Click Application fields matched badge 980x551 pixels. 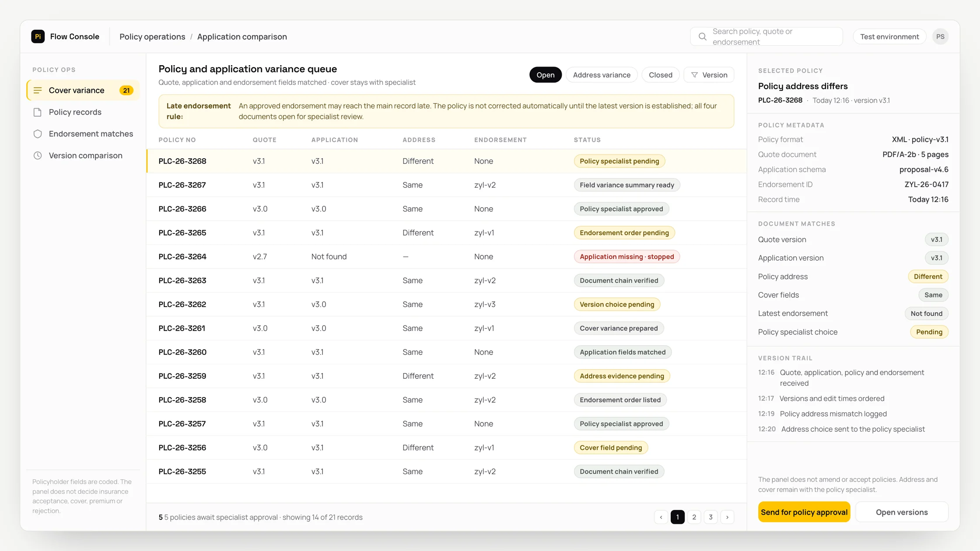623,352
